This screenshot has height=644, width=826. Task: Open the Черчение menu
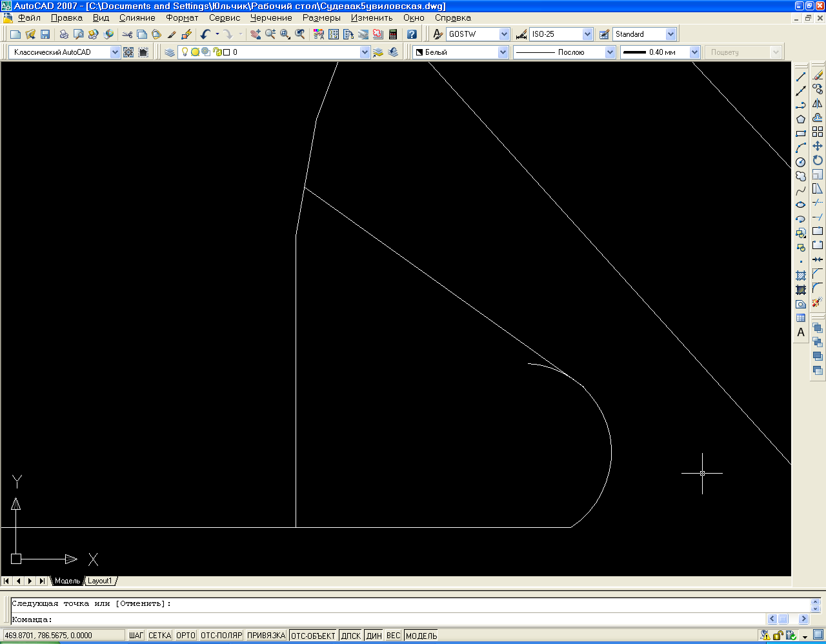coord(271,18)
